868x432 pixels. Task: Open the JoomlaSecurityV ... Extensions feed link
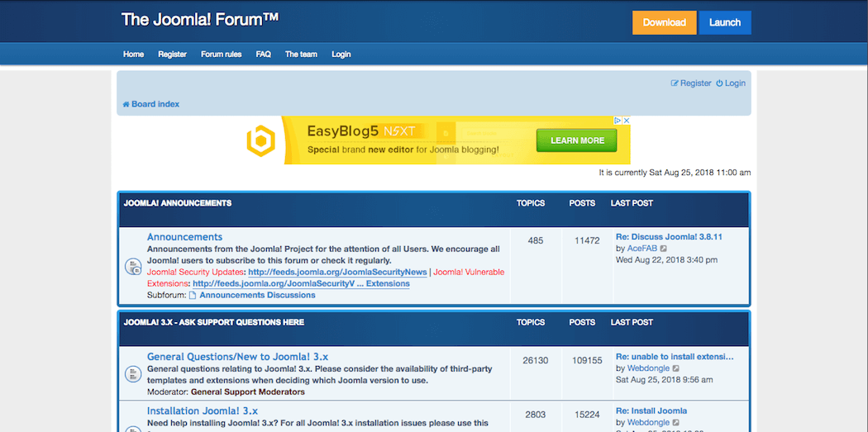click(x=301, y=284)
